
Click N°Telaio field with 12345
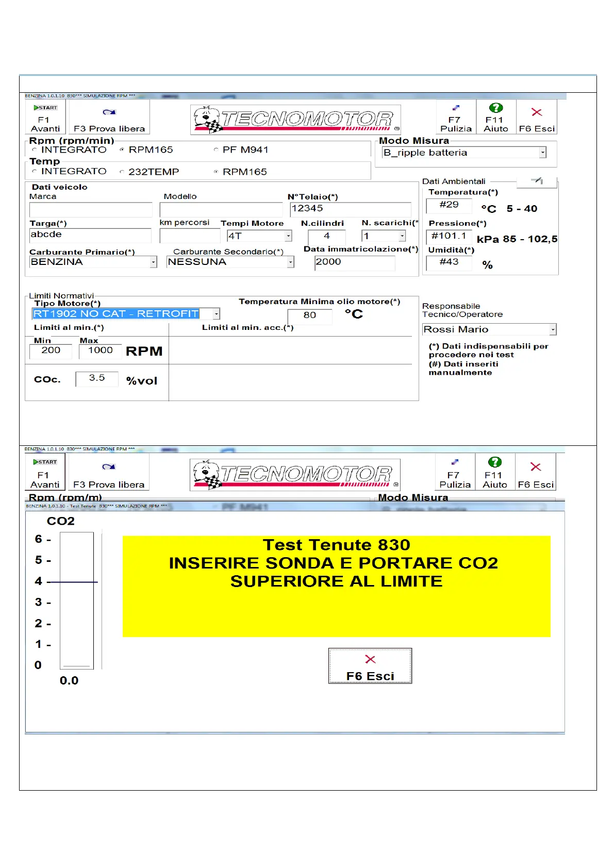[x=351, y=209]
